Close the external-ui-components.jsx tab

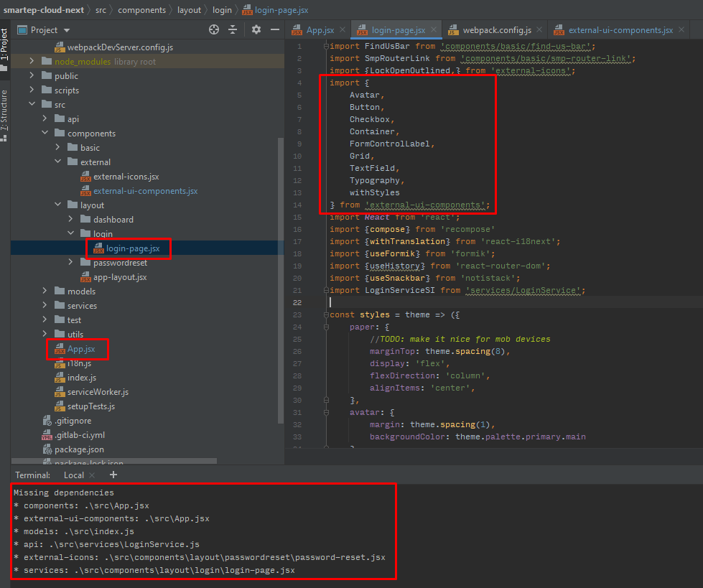[x=681, y=29]
